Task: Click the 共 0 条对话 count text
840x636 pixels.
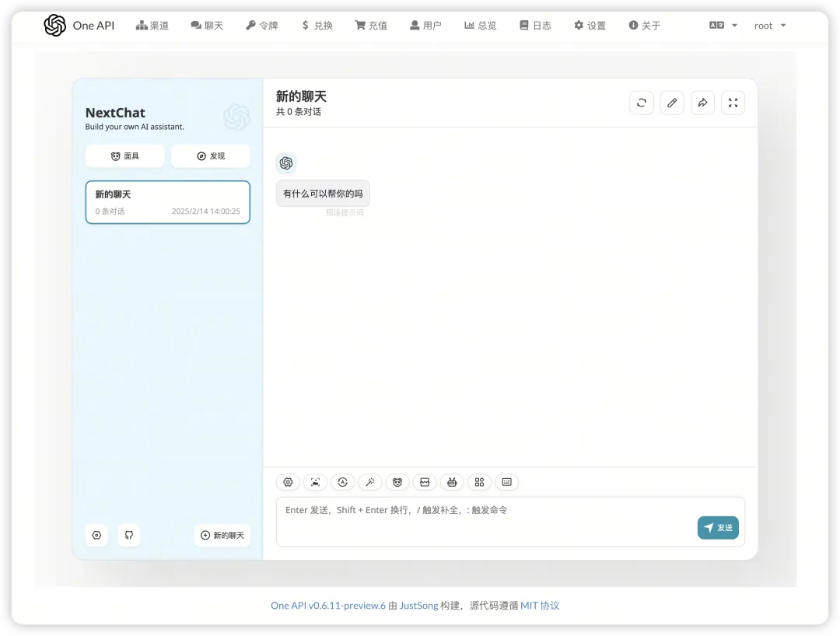Action: [x=299, y=111]
